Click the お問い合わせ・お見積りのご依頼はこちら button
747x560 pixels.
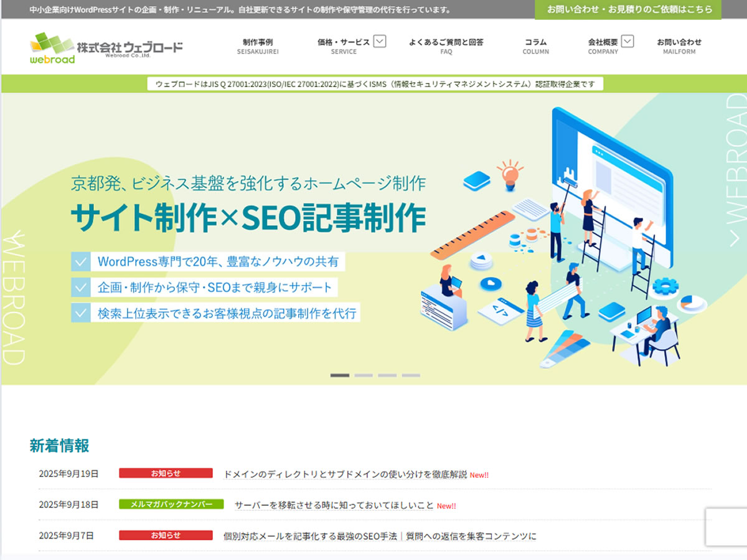click(x=629, y=10)
